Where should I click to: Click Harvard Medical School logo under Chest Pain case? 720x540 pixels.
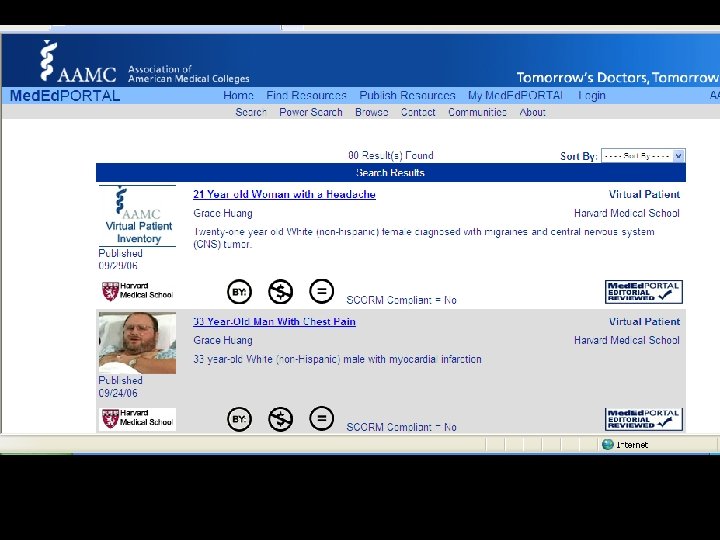137,419
